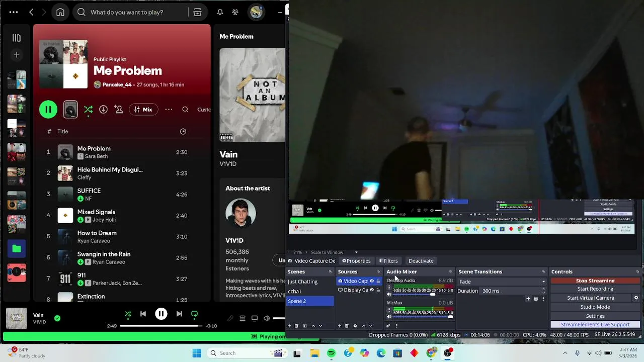Select the Just Chatting scene

point(309,282)
